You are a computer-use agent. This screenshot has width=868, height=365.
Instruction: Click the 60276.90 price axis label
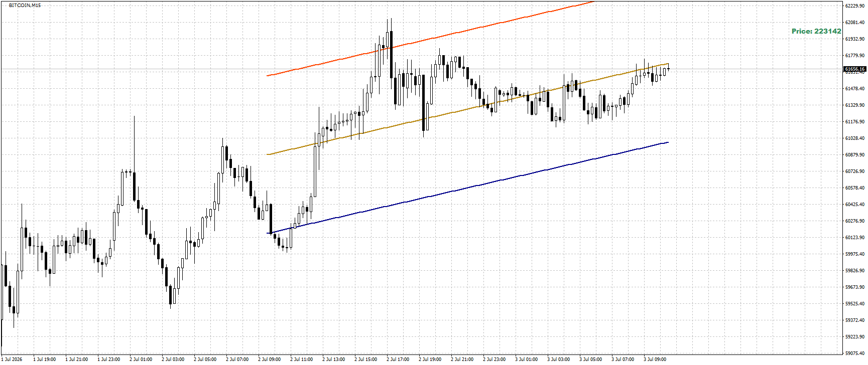[x=855, y=221]
